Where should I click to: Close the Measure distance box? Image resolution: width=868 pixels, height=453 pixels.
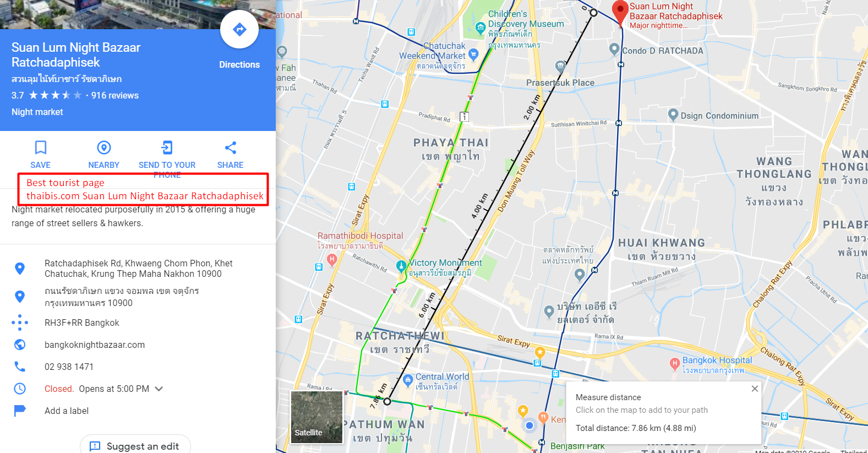point(755,389)
